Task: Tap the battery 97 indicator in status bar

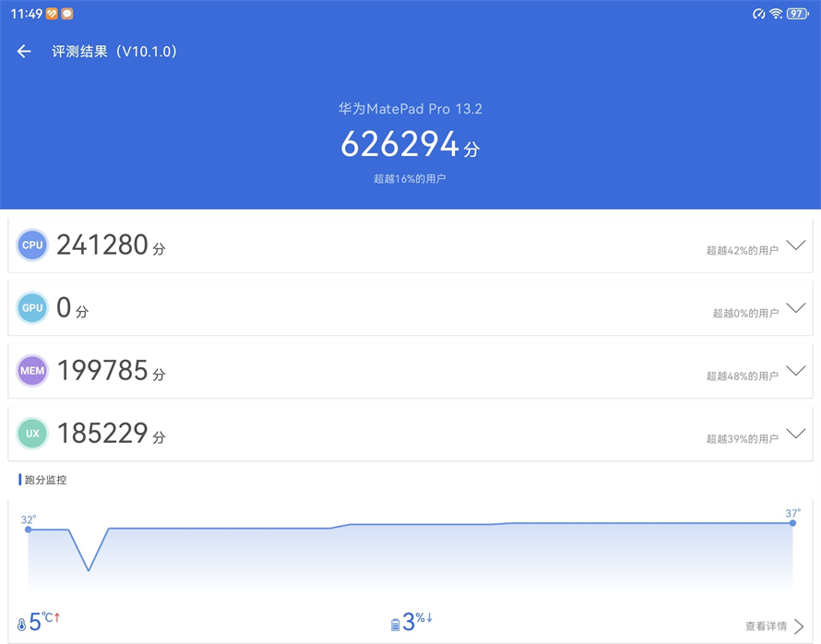Action: [797, 14]
